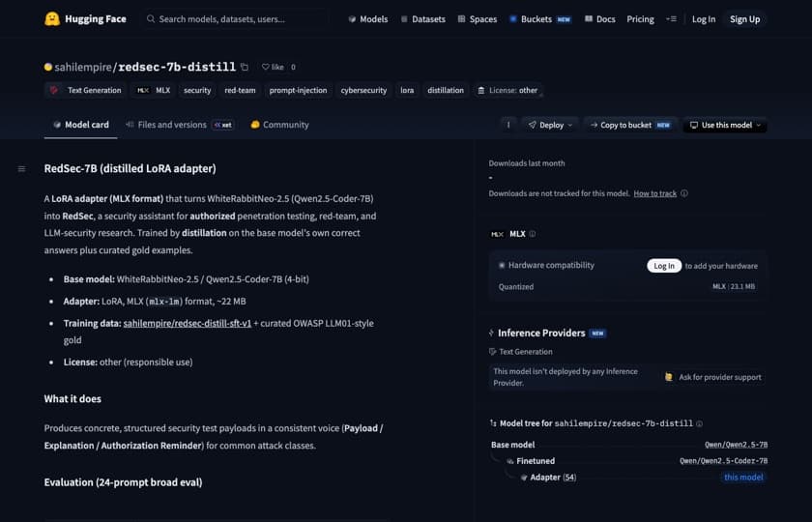The width and height of the screenshot is (812, 522).
Task: Open the Datasets menu item
Action: point(423,19)
